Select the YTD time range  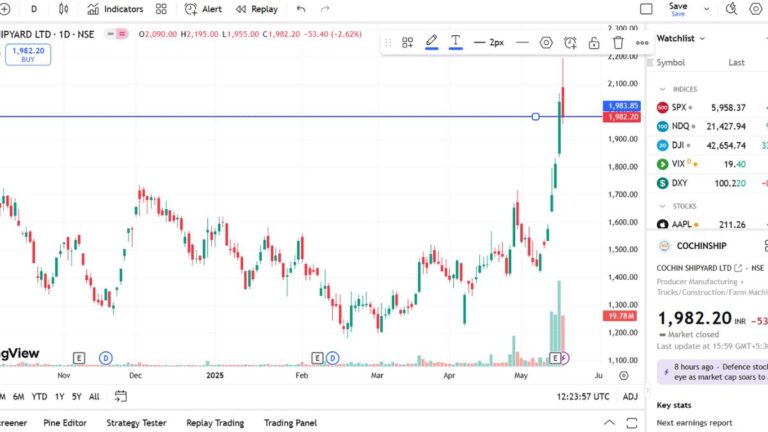click(x=39, y=397)
